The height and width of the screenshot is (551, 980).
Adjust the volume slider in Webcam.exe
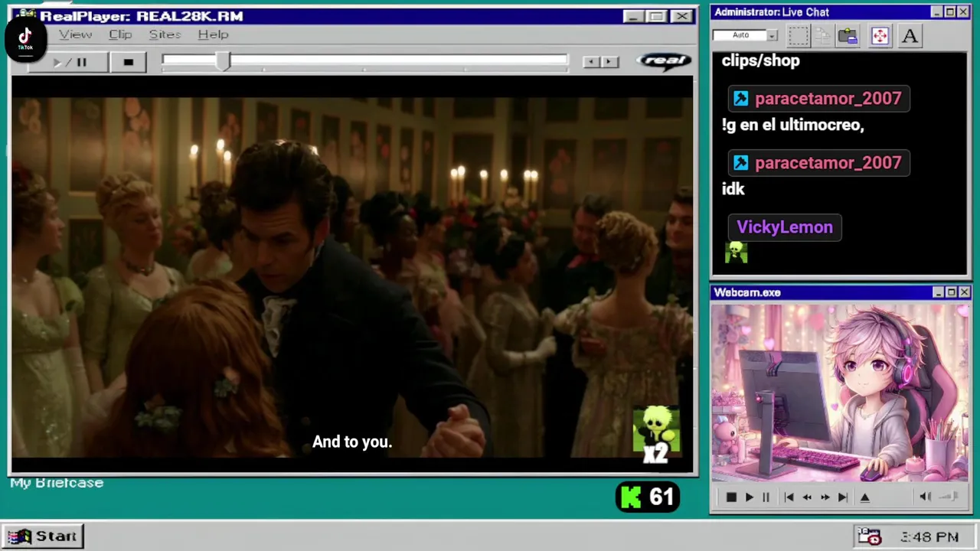(x=949, y=497)
